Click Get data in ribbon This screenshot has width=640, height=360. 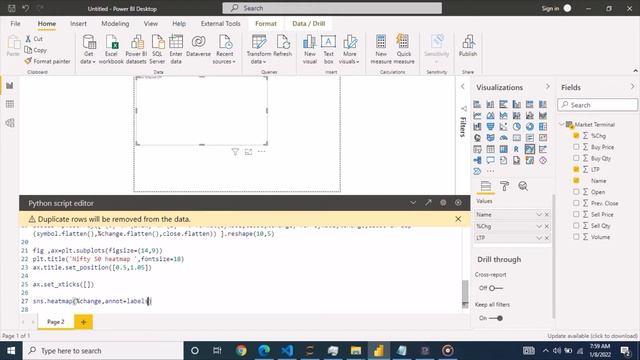(x=88, y=49)
